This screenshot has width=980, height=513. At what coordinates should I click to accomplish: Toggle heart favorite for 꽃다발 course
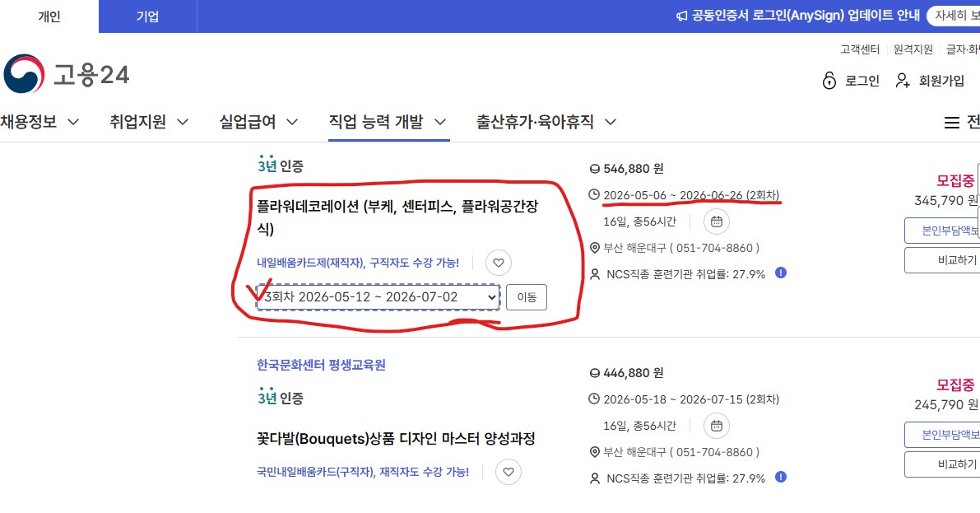(x=509, y=472)
